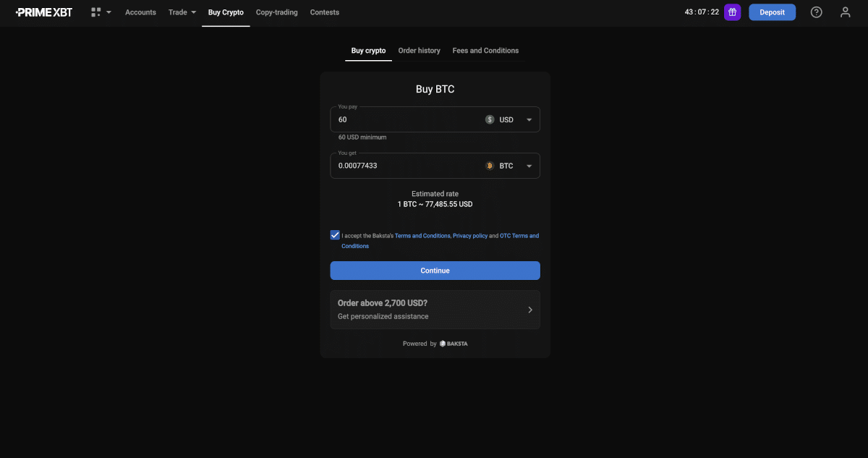Switch to Fees and Conditions tab
868x458 pixels.
pyautogui.click(x=485, y=51)
